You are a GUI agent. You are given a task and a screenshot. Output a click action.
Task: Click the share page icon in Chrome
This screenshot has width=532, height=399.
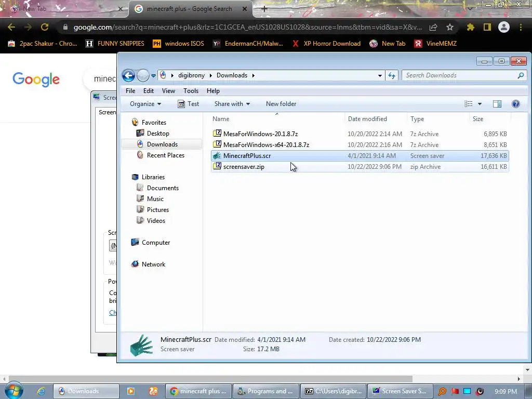pos(433,27)
